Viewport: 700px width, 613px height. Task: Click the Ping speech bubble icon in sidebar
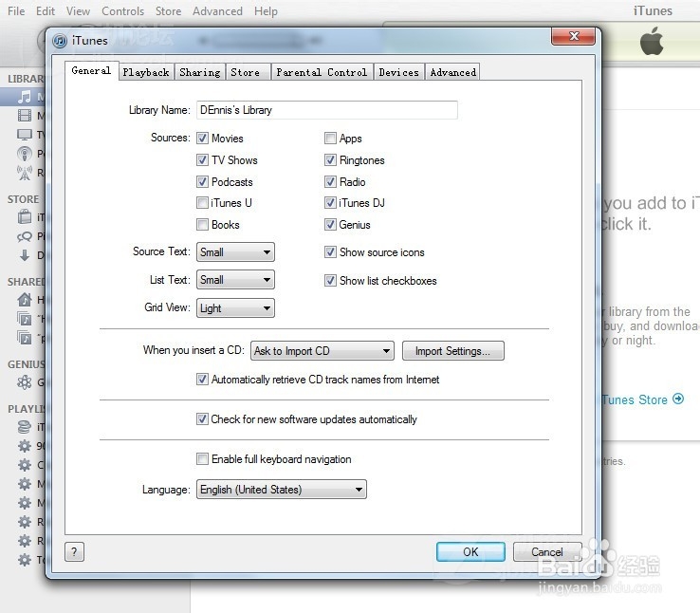25,236
